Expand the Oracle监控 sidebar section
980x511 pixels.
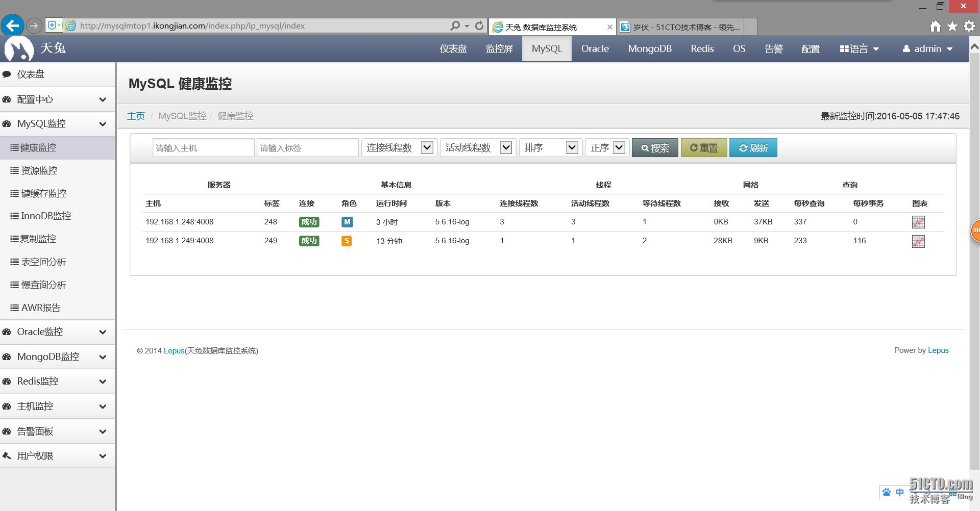tap(57, 332)
